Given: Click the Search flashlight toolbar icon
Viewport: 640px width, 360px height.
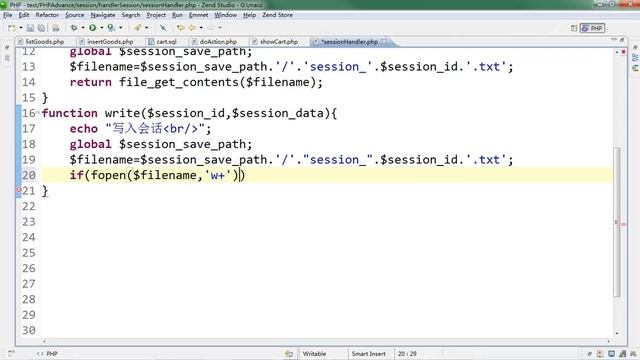Looking at the screenshot, I should click(x=138, y=28).
